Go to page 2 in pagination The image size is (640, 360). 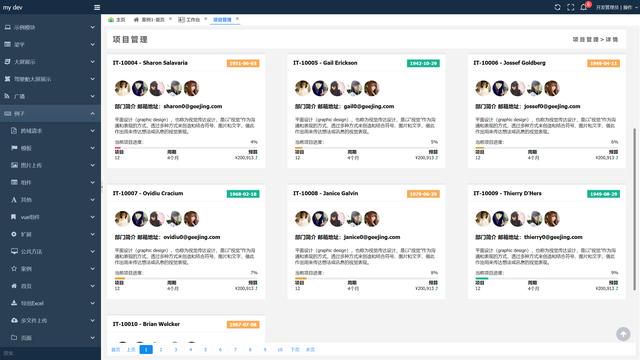[161, 349]
